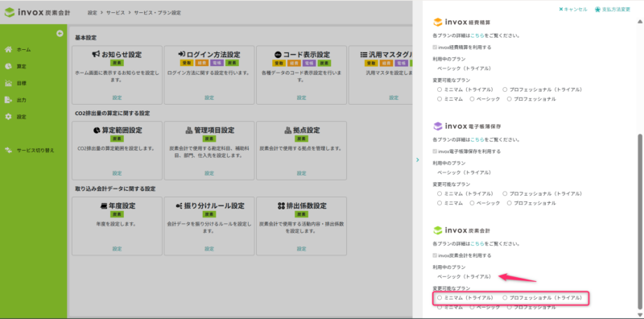Collapse the green sidebar with arrow icon
This screenshot has width=644, height=319.
click(60, 34)
